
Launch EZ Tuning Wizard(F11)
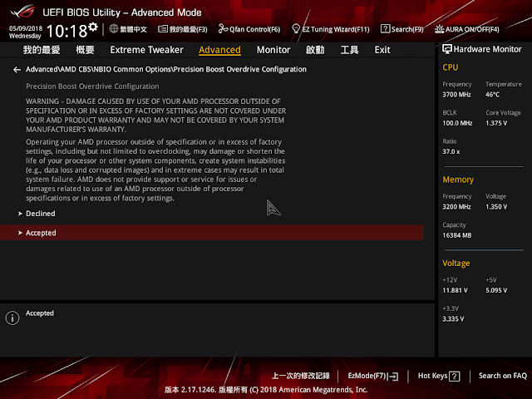(x=336, y=29)
